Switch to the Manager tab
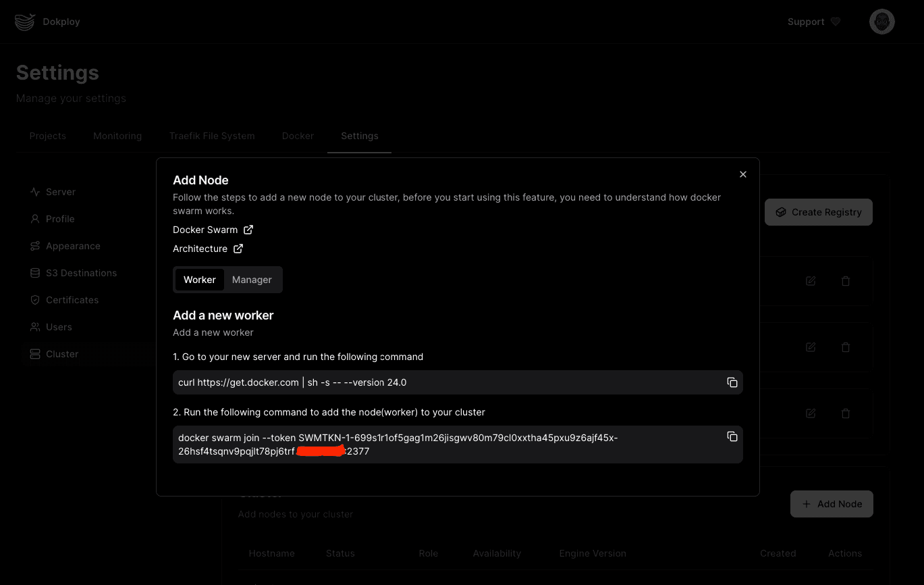Screen dimensions: 924x585 coord(252,280)
